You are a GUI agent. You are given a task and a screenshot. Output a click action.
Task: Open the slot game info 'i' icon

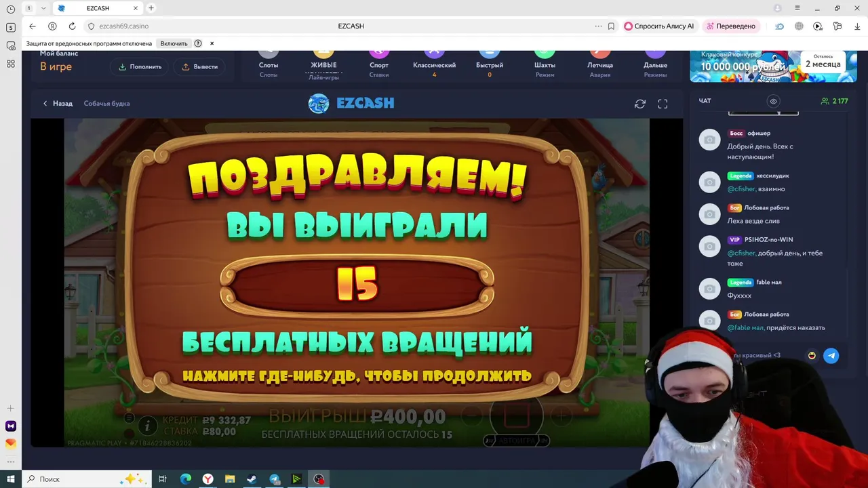(x=147, y=426)
